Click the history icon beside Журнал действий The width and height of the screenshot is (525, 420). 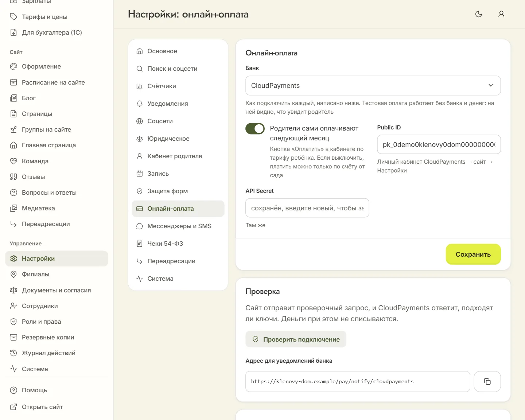[x=13, y=353]
